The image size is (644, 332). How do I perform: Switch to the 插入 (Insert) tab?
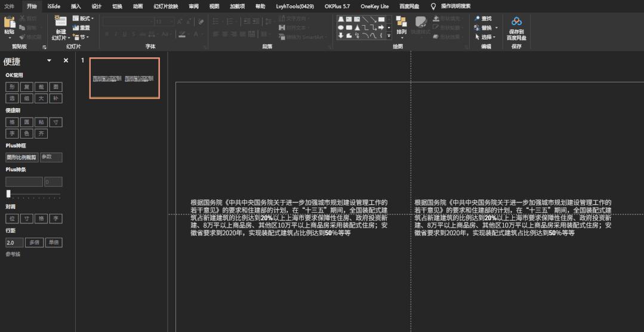tap(76, 6)
